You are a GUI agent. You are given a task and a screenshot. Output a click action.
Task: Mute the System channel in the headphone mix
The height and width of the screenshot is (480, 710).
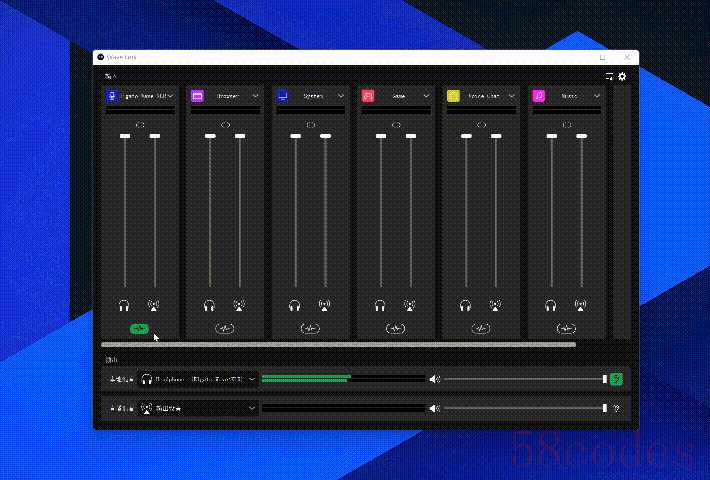pyautogui.click(x=295, y=305)
